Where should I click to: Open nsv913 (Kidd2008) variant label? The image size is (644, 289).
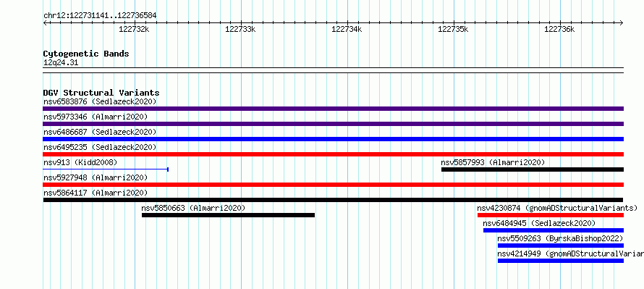point(80,162)
